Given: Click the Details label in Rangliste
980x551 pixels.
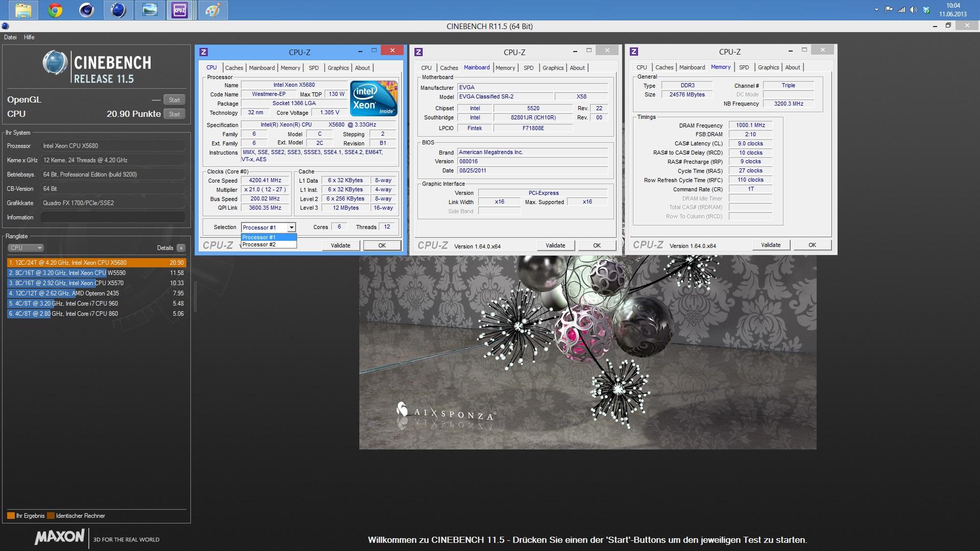Looking at the screenshot, I should [165, 248].
